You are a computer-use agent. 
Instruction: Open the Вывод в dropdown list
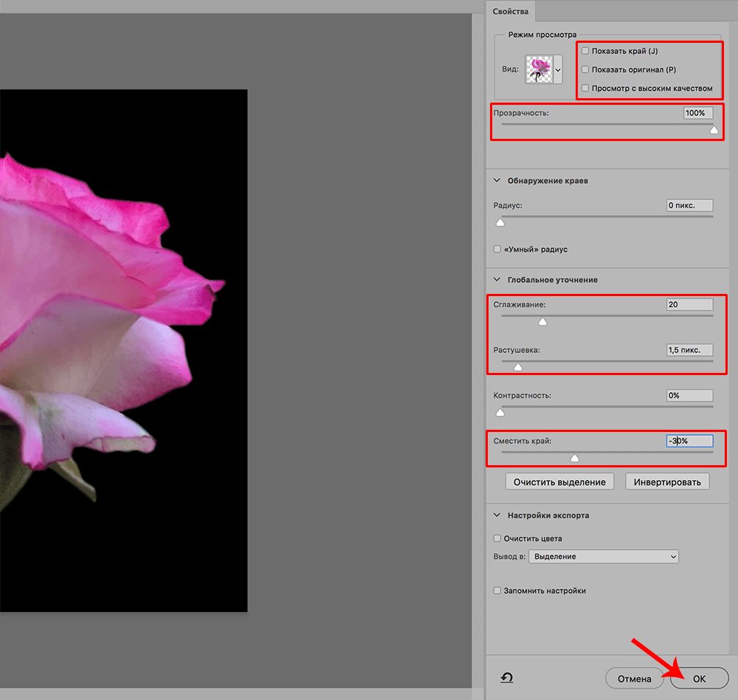pos(604,556)
